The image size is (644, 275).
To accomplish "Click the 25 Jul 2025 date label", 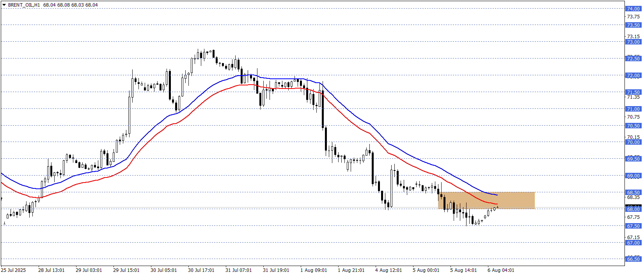I will [x=13, y=270].
